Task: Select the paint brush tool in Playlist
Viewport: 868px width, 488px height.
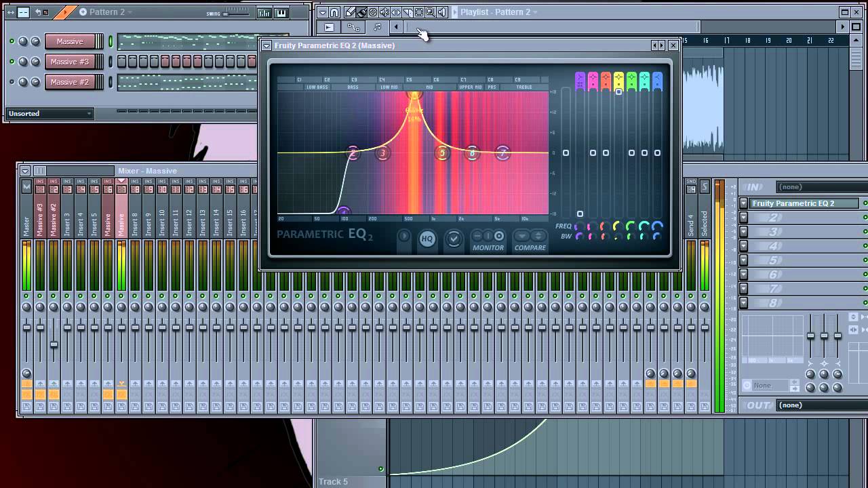Action: pyautogui.click(x=361, y=12)
